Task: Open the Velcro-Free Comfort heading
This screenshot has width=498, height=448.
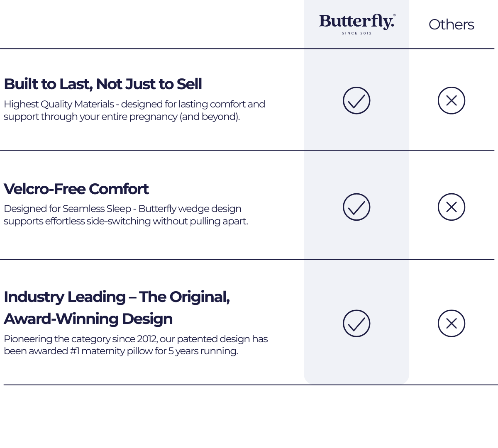Action: pos(76,189)
